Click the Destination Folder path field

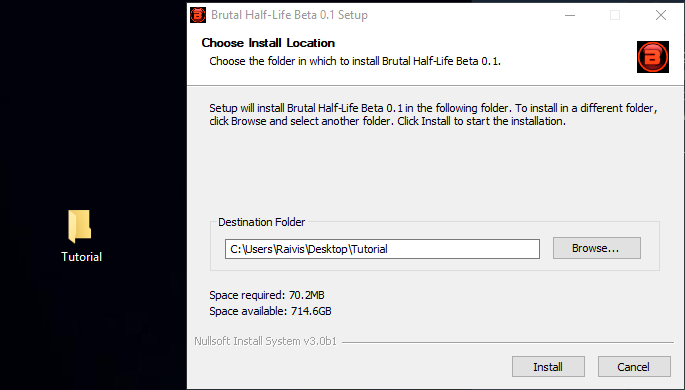[382, 249]
